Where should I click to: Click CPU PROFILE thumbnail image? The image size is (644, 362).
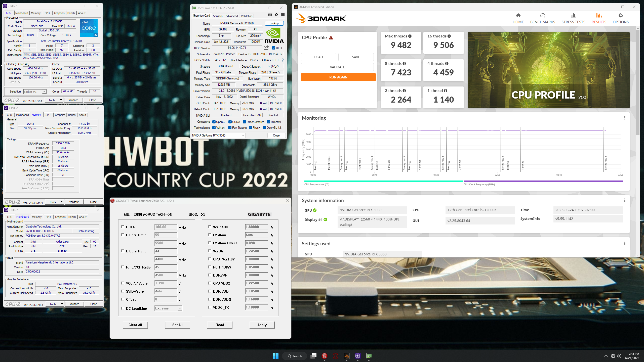coord(549,70)
